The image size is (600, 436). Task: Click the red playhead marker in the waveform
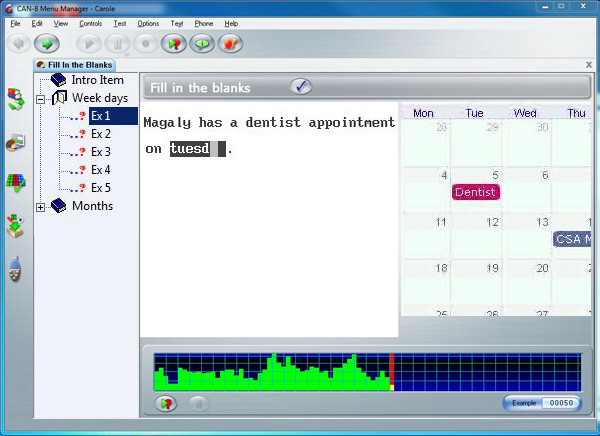[392, 371]
